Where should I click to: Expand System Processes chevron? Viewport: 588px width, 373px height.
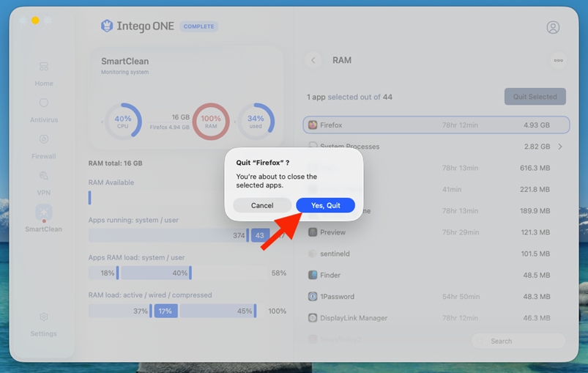[560, 147]
